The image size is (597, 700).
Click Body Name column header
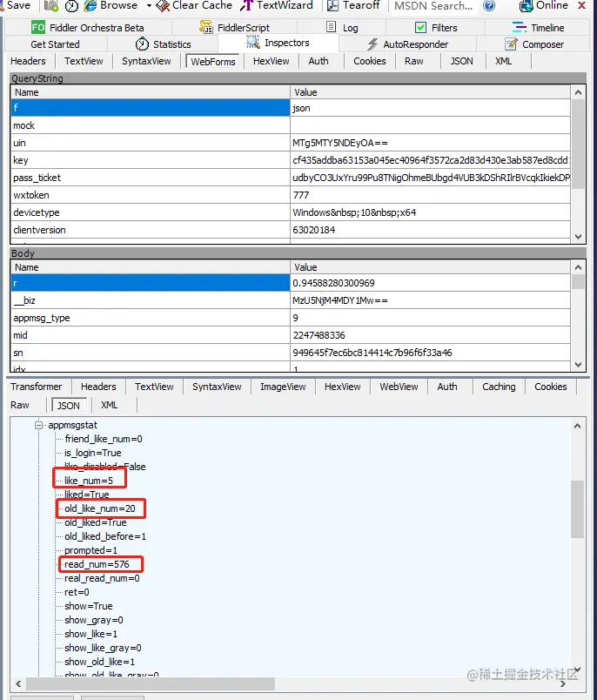[151, 267]
